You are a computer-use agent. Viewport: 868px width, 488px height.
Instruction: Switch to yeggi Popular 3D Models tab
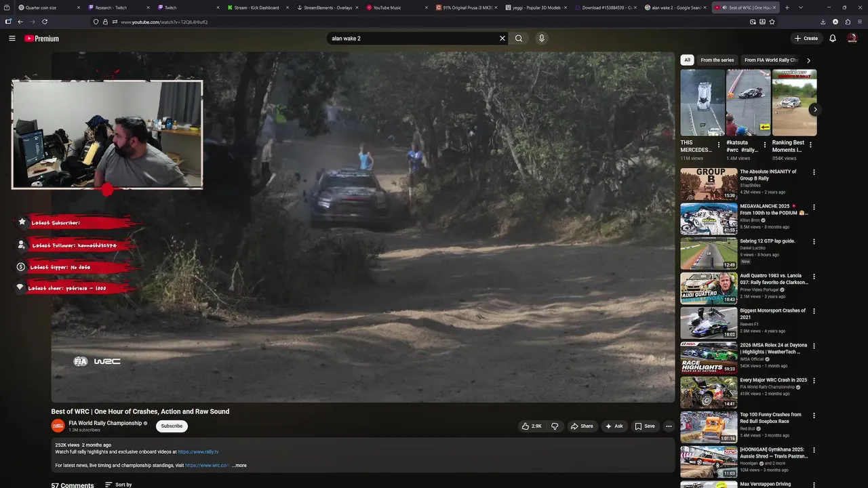click(536, 7)
